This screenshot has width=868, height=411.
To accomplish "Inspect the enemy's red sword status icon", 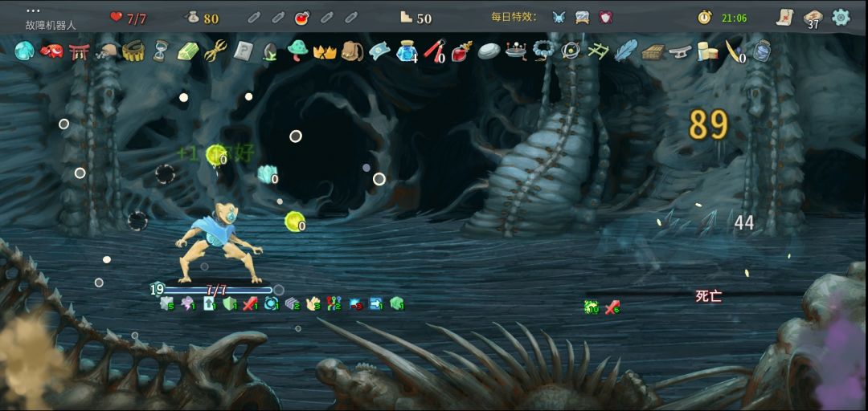I will click(612, 307).
